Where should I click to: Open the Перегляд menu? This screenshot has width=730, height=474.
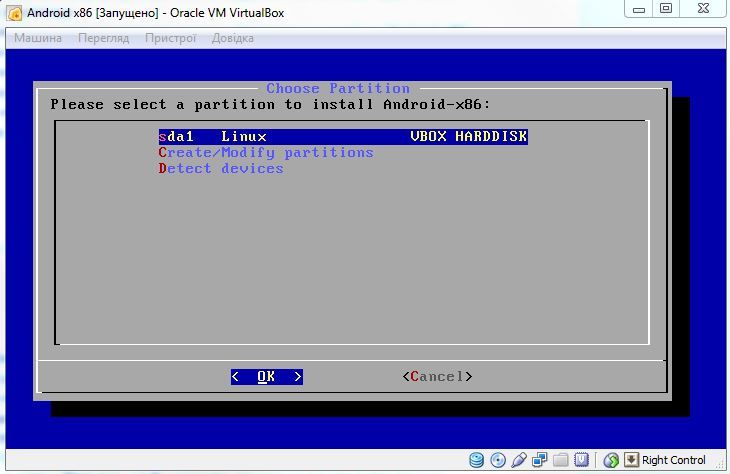click(103, 38)
